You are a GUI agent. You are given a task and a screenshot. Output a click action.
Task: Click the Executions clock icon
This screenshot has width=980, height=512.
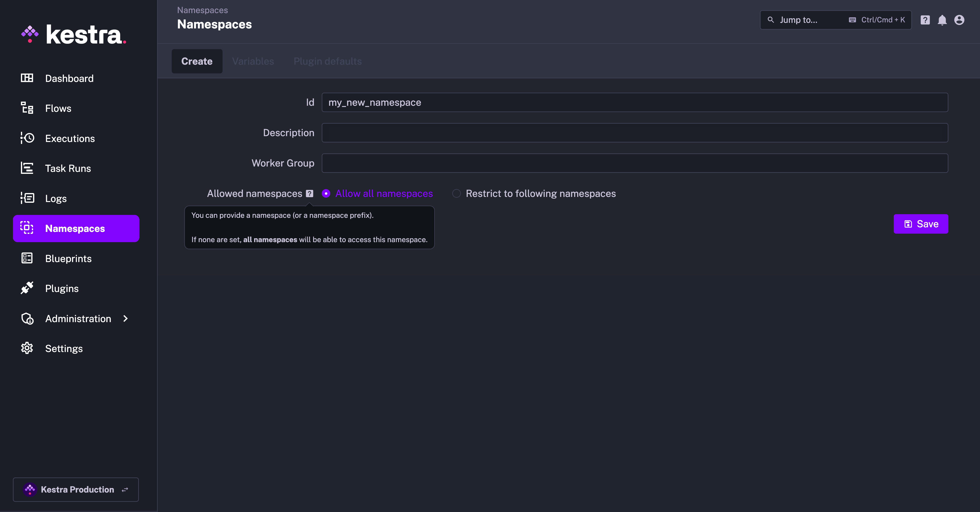(x=27, y=138)
